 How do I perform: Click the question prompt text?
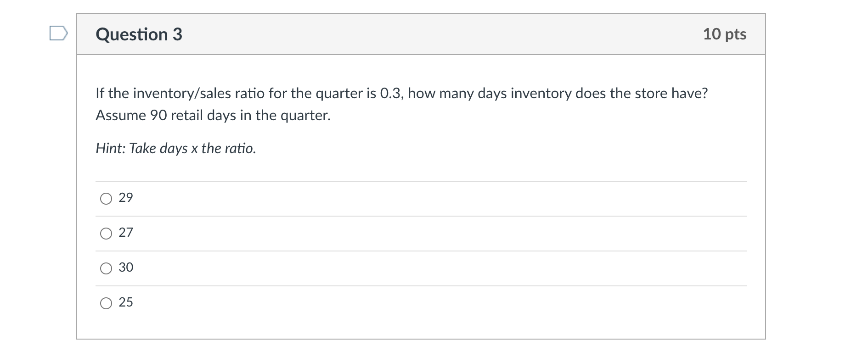[x=402, y=93]
